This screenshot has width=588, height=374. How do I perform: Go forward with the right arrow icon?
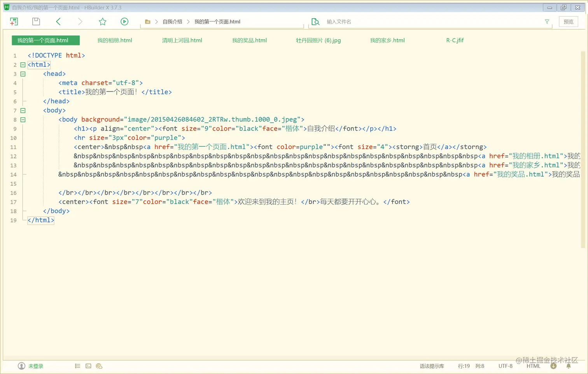pos(80,22)
